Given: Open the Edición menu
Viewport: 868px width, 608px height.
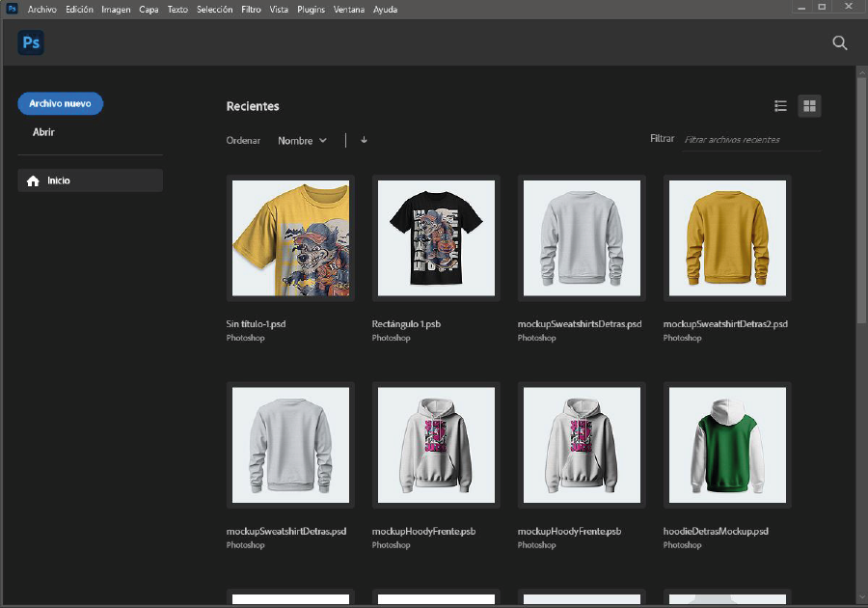Looking at the screenshot, I should click(79, 10).
